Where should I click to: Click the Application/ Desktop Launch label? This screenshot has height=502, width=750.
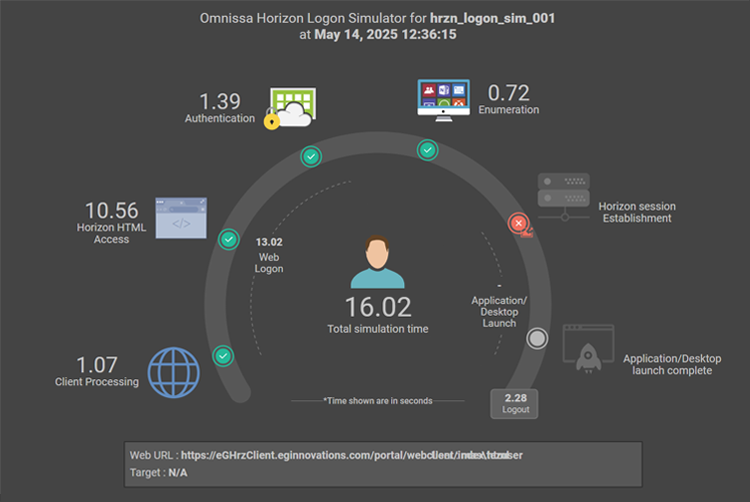tap(499, 312)
